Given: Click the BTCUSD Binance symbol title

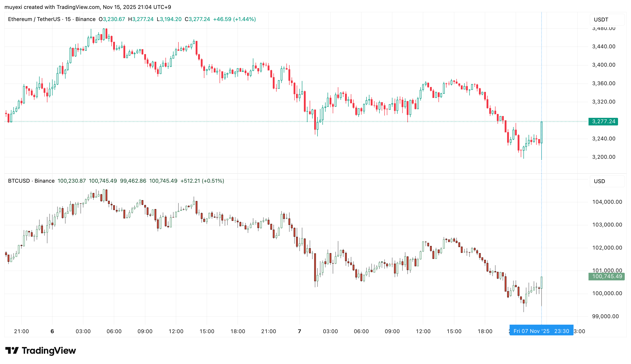Looking at the screenshot, I should point(31,181).
